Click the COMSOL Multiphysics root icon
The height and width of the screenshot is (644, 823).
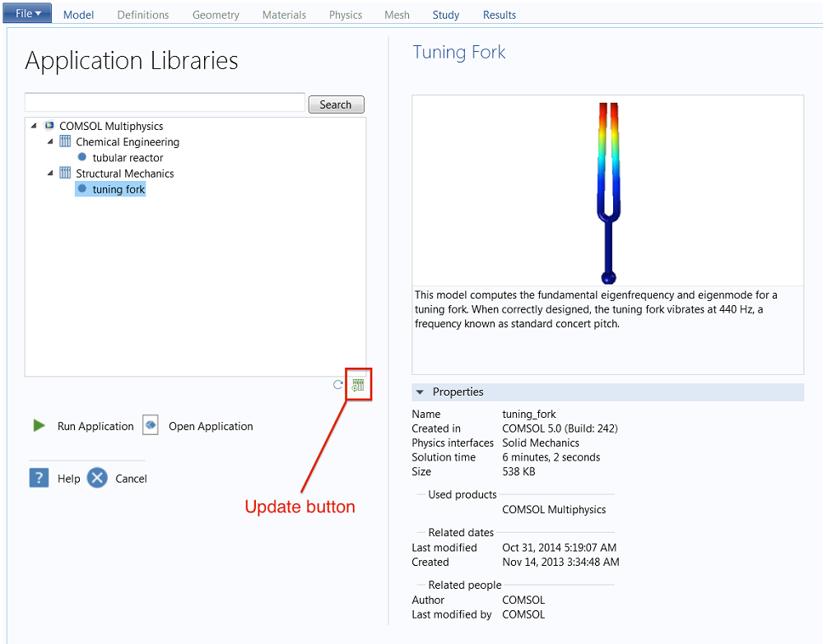click(49, 125)
